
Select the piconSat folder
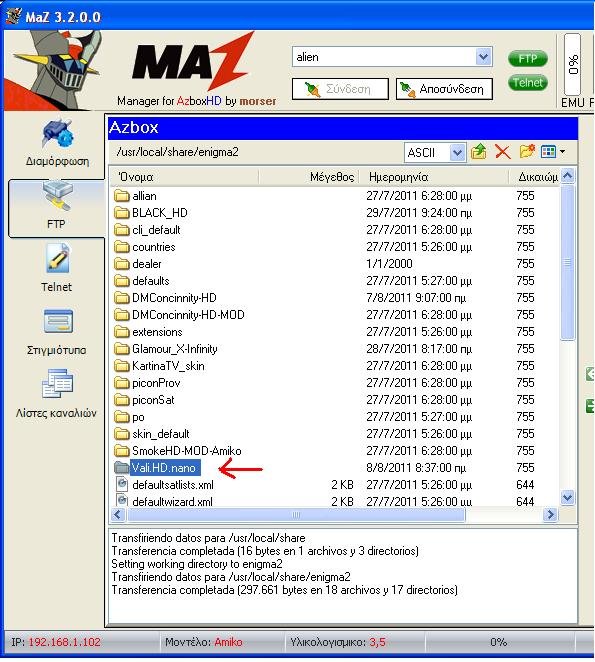pyautogui.click(x=144, y=400)
